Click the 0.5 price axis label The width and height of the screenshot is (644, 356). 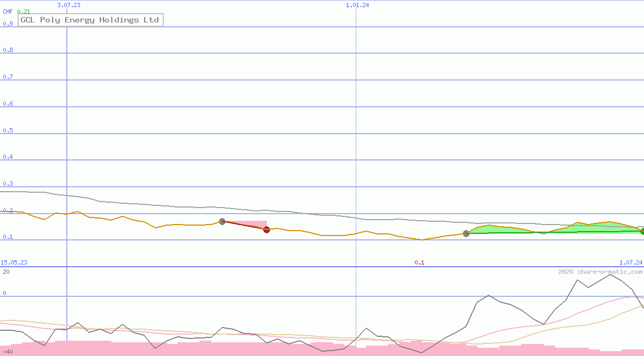click(x=8, y=130)
